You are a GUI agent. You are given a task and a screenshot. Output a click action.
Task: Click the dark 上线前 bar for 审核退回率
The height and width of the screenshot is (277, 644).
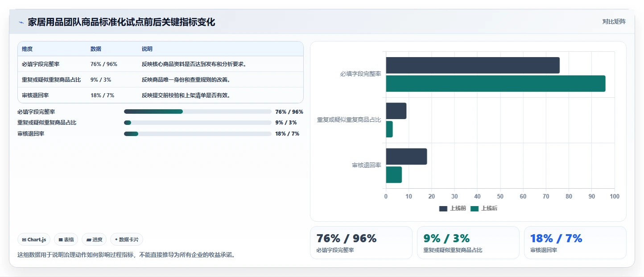(x=406, y=157)
